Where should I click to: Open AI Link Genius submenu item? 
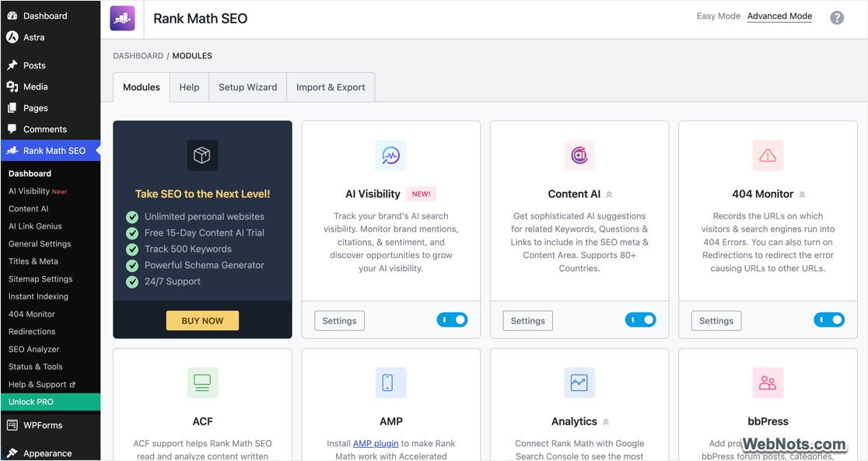tap(35, 226)
